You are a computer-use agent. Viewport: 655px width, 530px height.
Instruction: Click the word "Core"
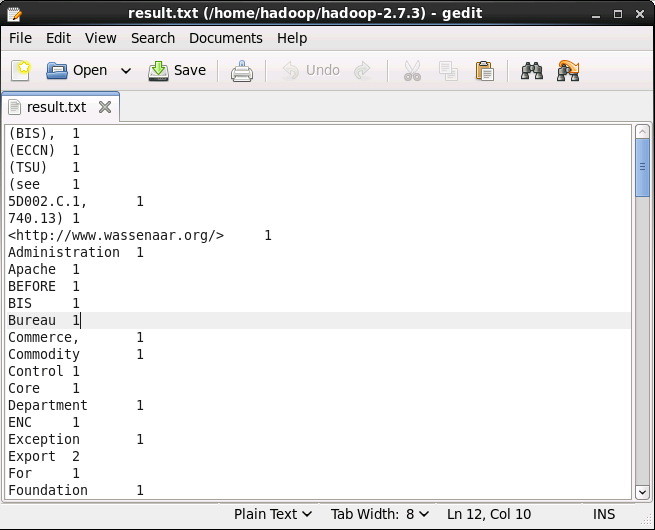click(24, 388)
